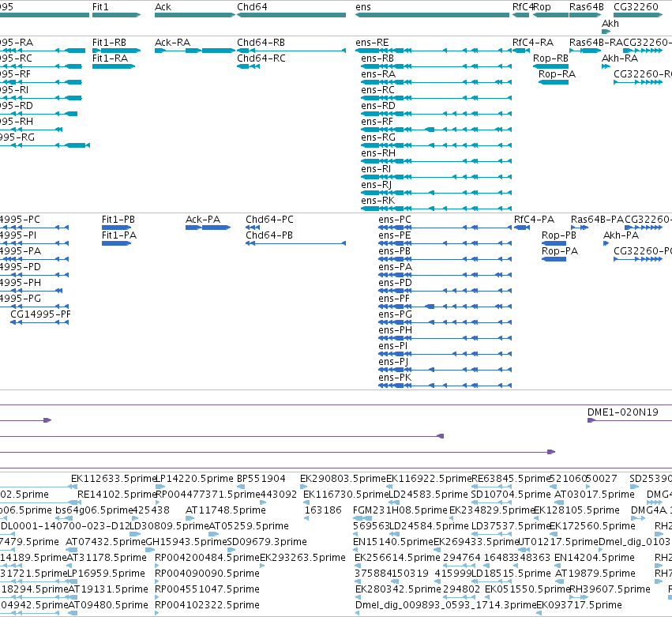Click the EK112633.5prime EST label
The height and width of the screenshot is (617, 672).
[113, 479]
